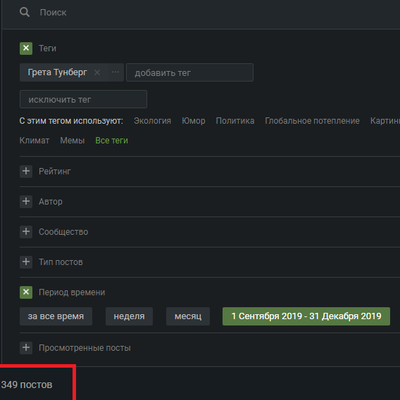Expand the Автор filter section

[26, 201]
